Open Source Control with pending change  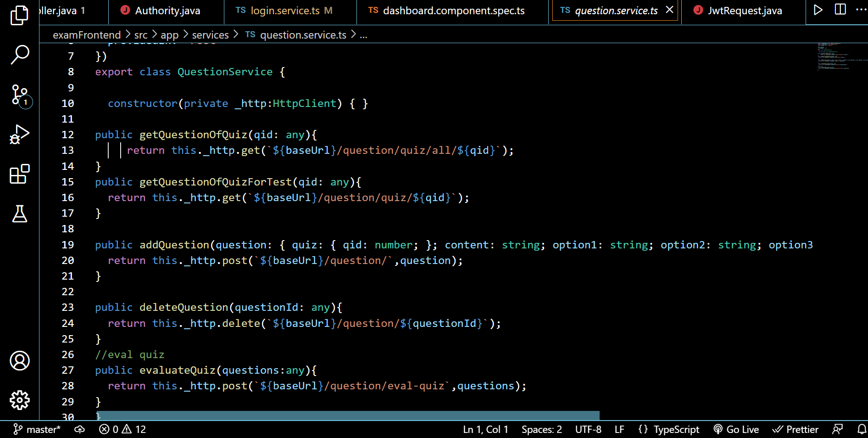tap(19, 95)
